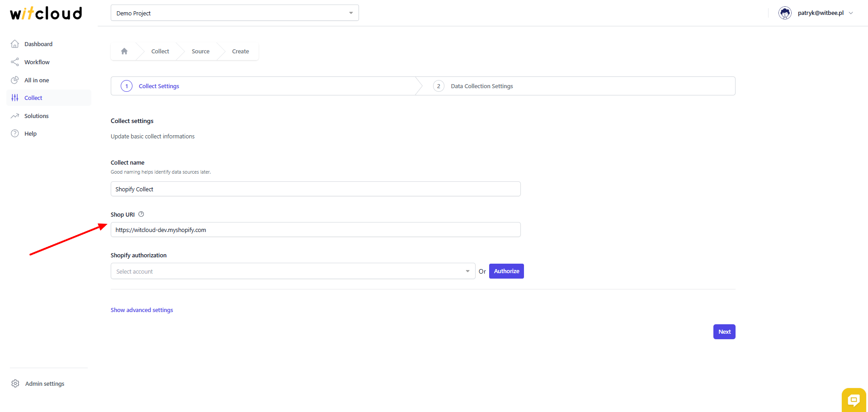
Task: Select Collect in the sidebar
Action: (x=49, y=98)
